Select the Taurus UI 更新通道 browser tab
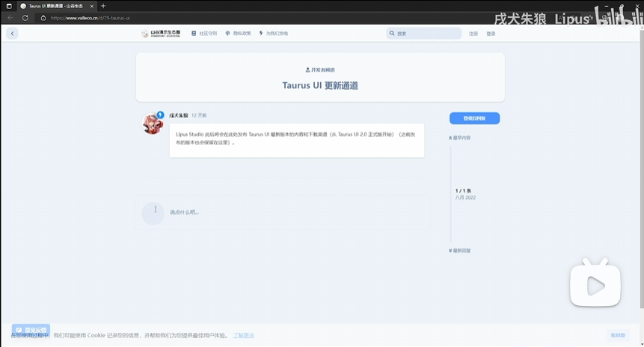Image resolution: width=644 pixels, height=347 pixels. [x=56, y=6]
